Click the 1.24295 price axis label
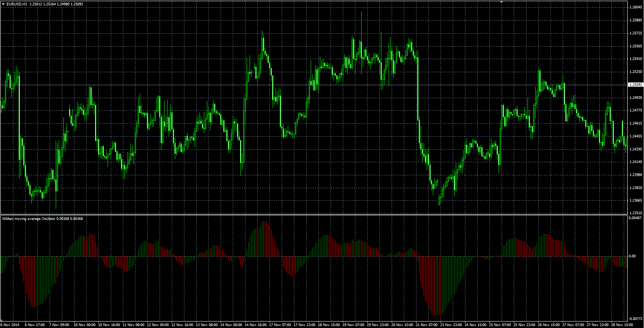This screenshot has height=328, width=644. coord(636,149)
